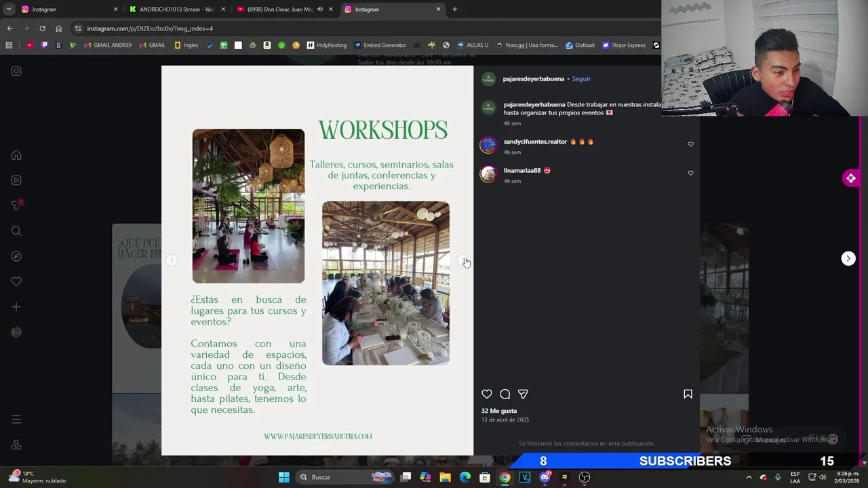Image resolution: width=868 pixels, height=488 pixels.
Task: Open Outlook bookmark
Action: (x=580, y=45)
